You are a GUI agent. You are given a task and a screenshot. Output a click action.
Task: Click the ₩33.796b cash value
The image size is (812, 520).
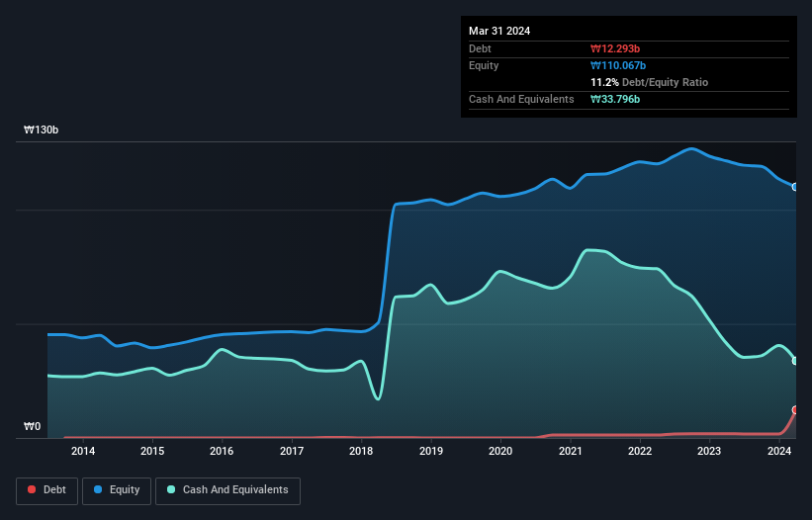click(x=615, y=99)
